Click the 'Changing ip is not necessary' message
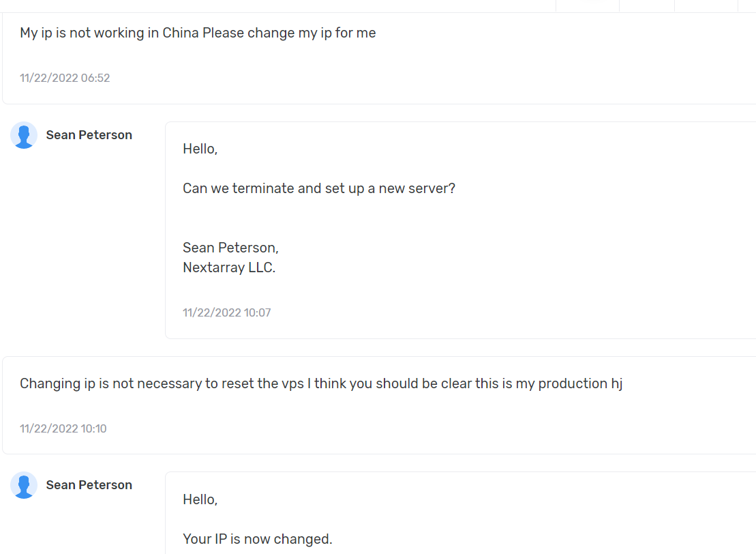The image size is (756, 554). coord(320,383)
